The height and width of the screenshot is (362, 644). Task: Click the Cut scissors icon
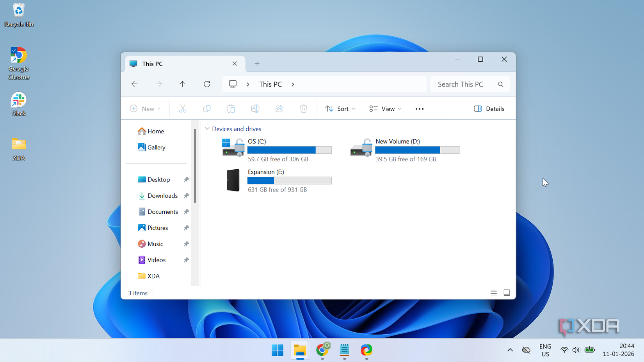click(x=183, y=109)
